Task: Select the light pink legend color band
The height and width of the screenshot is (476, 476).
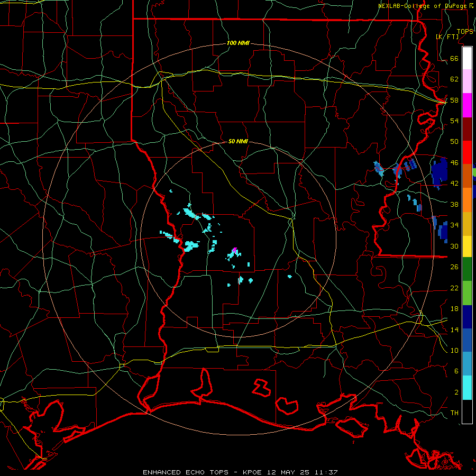Action: click(467, 81)
